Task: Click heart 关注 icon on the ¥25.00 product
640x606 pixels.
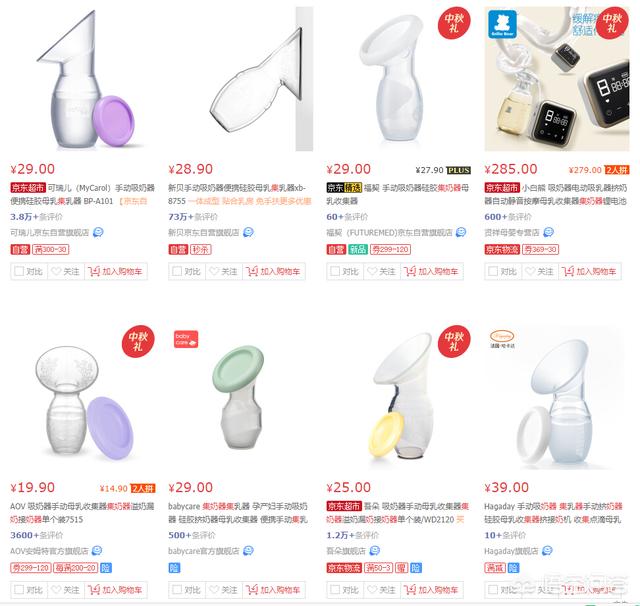Action: pos(372,590)
